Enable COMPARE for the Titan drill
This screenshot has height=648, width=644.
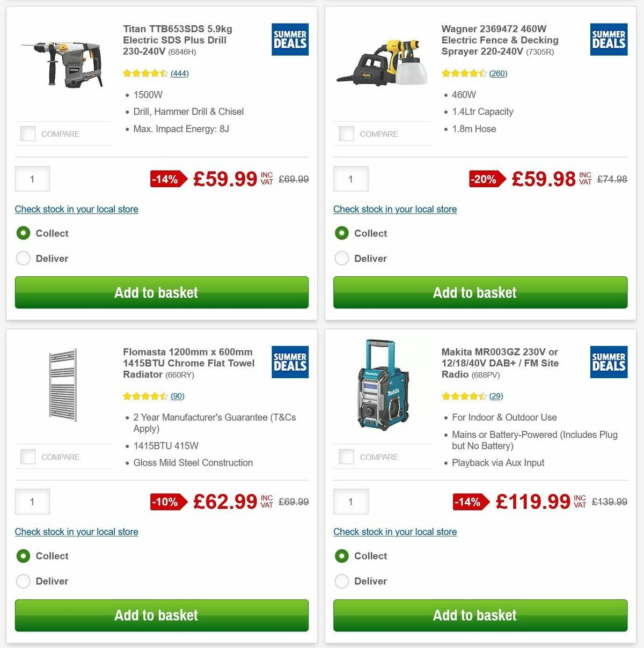tap(27, 133)
